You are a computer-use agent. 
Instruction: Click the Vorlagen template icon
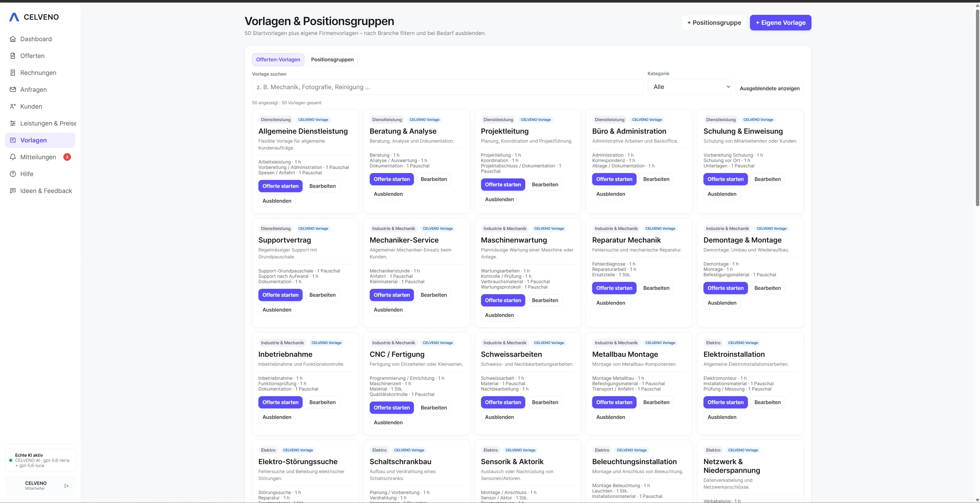click(13, 140)
